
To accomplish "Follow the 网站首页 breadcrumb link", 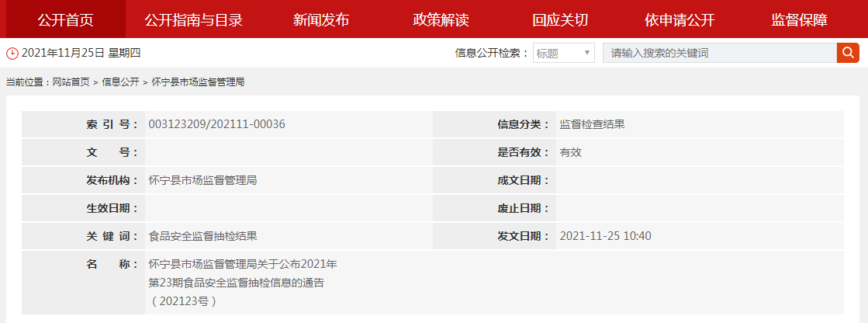I will coord(71,82).
